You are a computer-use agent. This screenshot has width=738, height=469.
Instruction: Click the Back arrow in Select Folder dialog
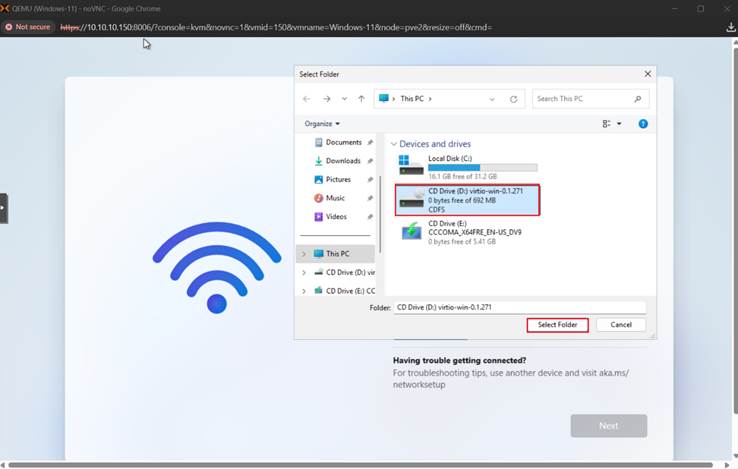[x=307, y=99]
